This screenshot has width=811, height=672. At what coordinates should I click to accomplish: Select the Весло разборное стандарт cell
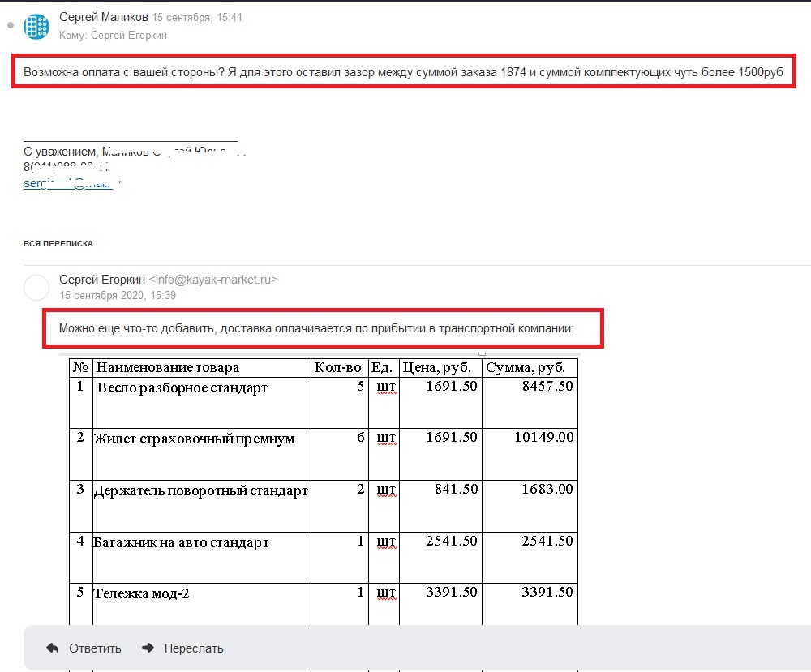pyautogui.click(x=182, y=388)
